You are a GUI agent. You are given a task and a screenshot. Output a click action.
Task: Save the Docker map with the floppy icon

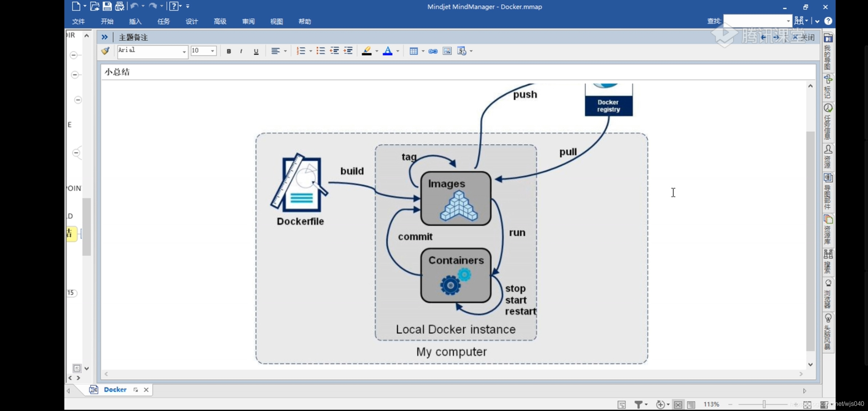click(x=107, y=6)
